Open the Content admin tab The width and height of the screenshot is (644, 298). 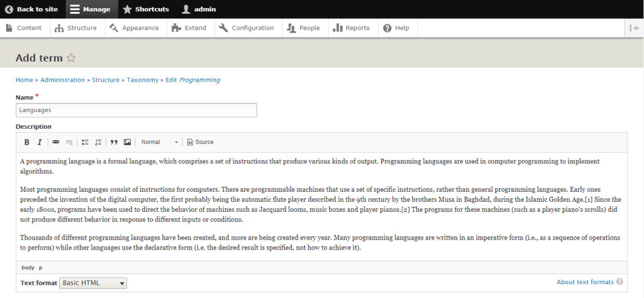(25, 28)
